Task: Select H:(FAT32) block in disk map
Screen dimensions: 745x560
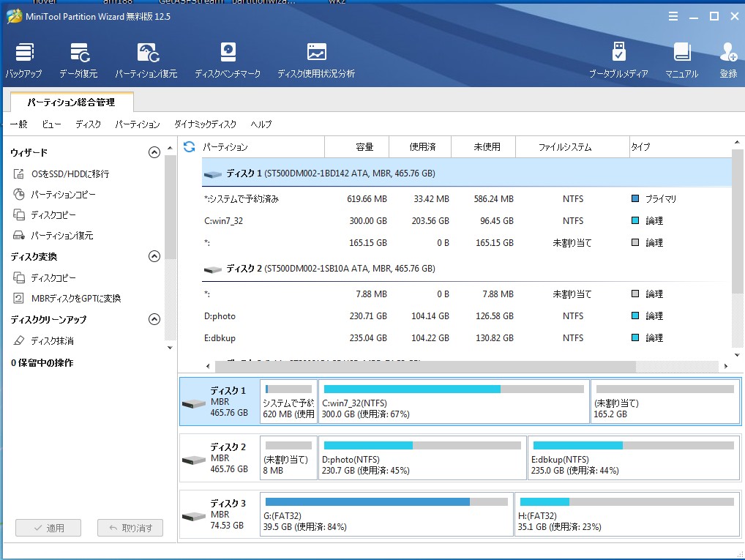Action: click(x=627, y=515)
